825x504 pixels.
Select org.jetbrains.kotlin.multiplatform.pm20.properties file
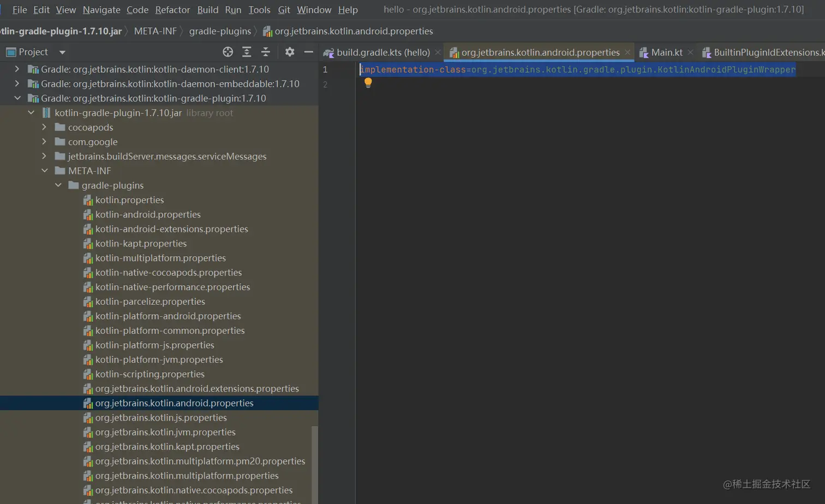[x=200, y=461]
